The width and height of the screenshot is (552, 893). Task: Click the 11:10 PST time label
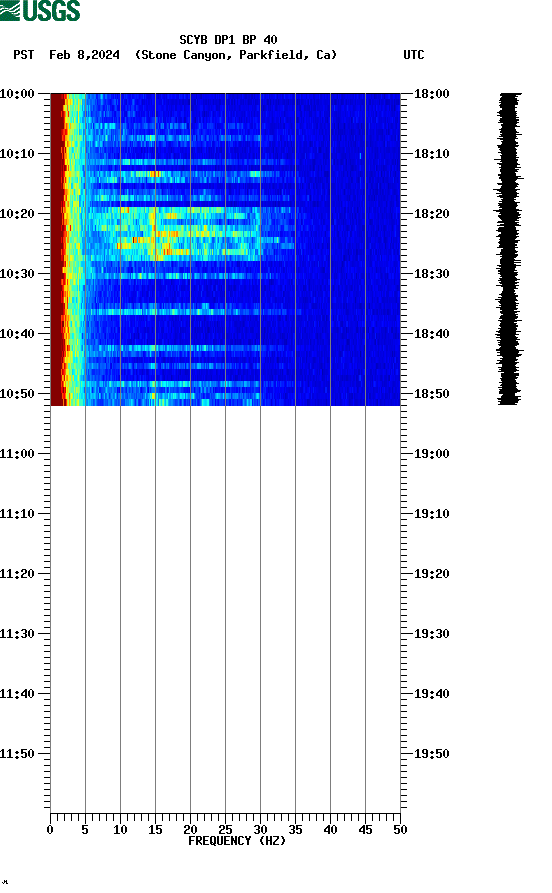(x=17, y=514)
